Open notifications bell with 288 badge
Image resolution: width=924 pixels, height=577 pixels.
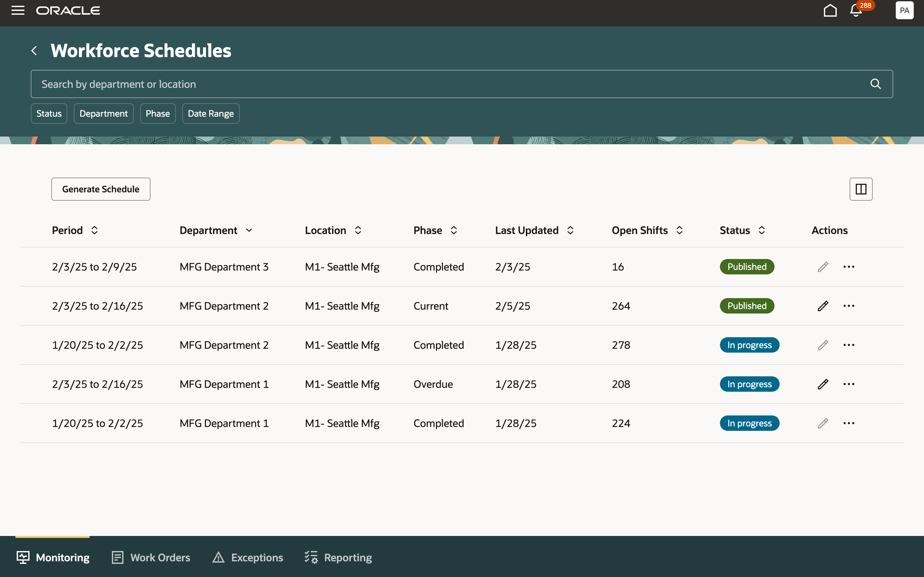tap(856, 10)
